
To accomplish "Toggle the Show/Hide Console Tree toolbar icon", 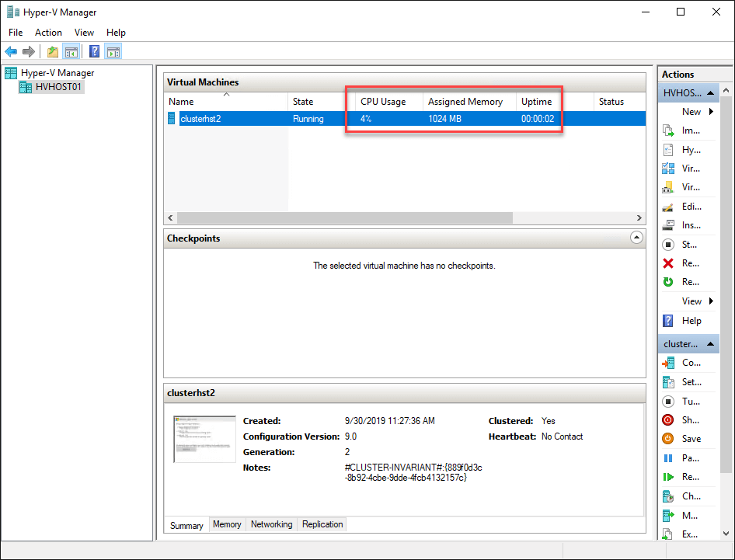I will [x=71, y=51].
